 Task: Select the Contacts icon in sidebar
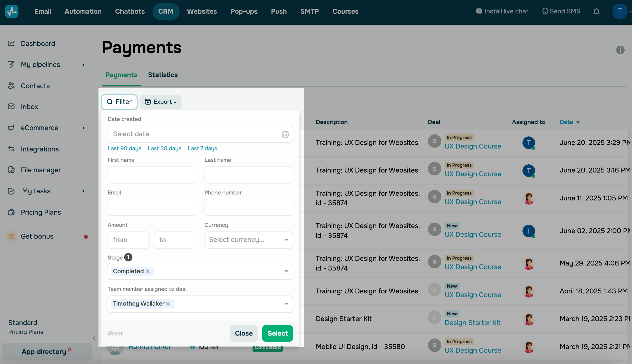tap(11, 86)
